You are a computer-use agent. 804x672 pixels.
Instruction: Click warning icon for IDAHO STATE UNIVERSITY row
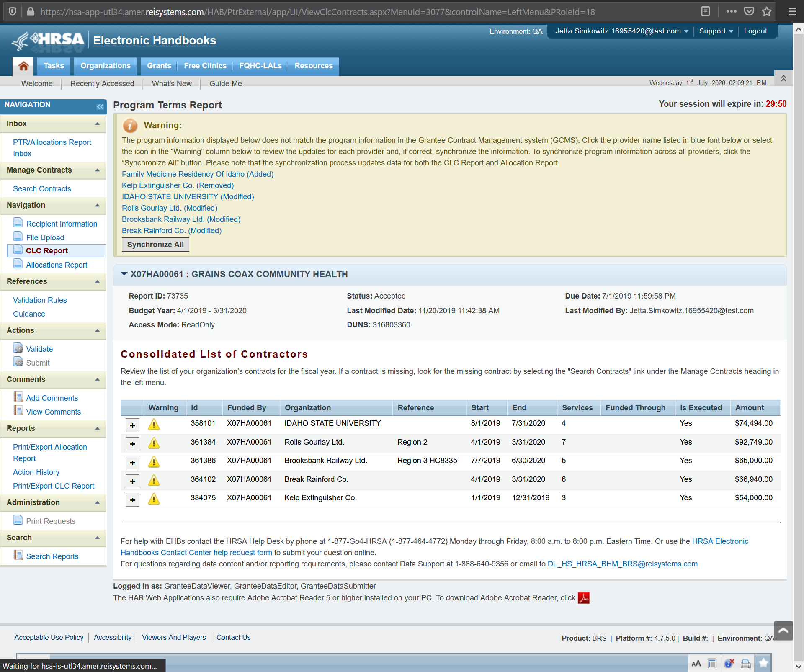154,425
